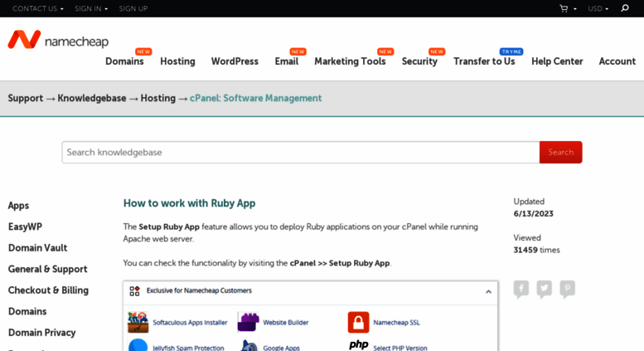Select Checkout & Billing category
Screen dimensions: 644x351
click(48, 290)
